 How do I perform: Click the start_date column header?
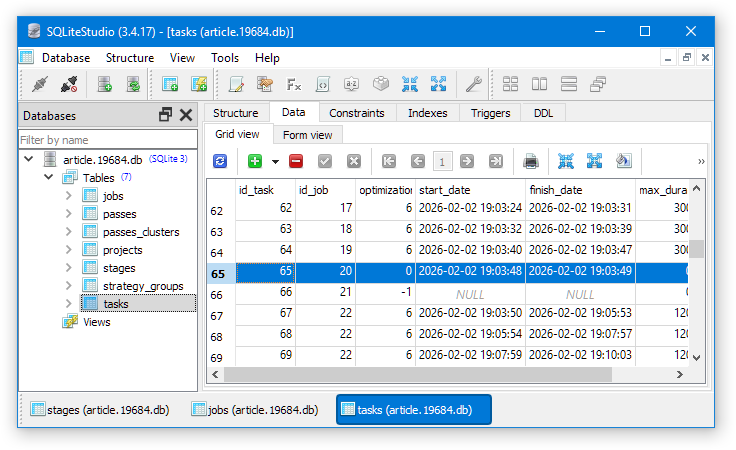[x=470, y=190]
